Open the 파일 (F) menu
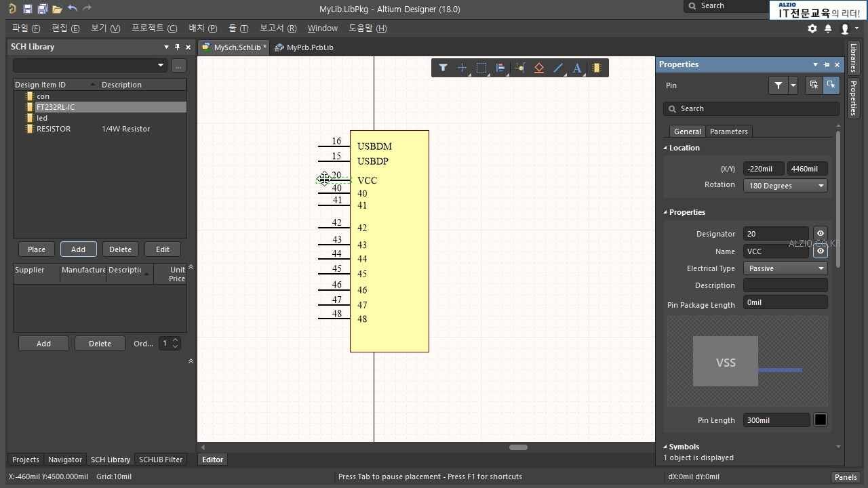Screen dimensions: 868x488 coord(26,28)
